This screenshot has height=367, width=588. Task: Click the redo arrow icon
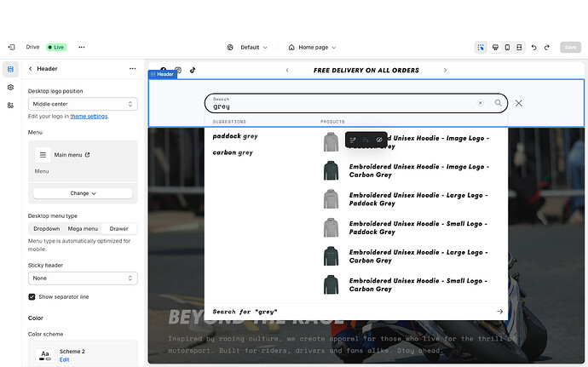point(547,48)
